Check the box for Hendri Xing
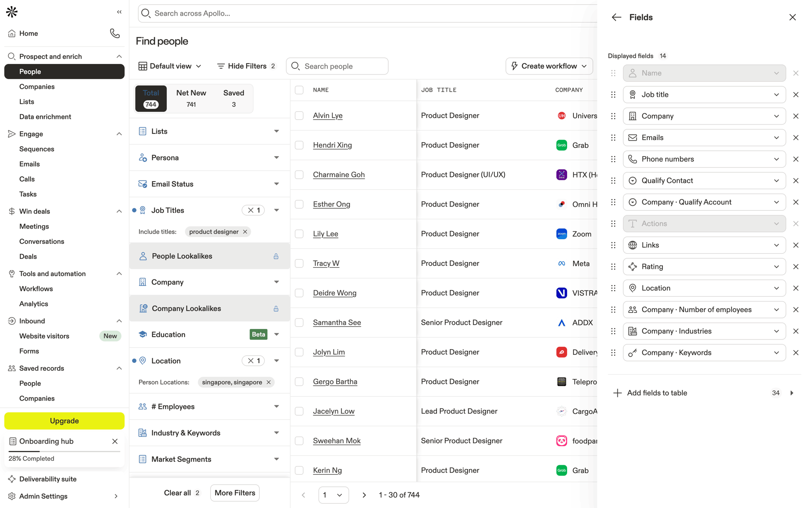The width and height of the screenshot is (812, 508). [299, 145]
